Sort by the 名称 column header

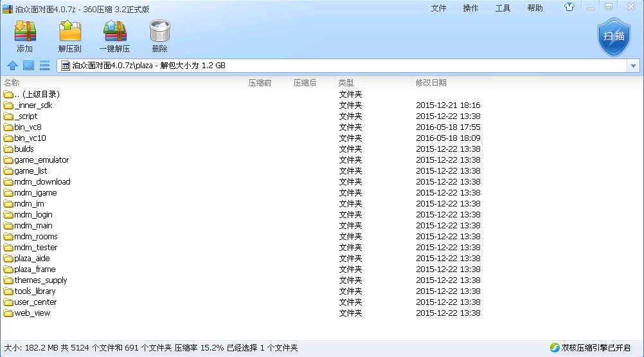(x=12, y=82)
